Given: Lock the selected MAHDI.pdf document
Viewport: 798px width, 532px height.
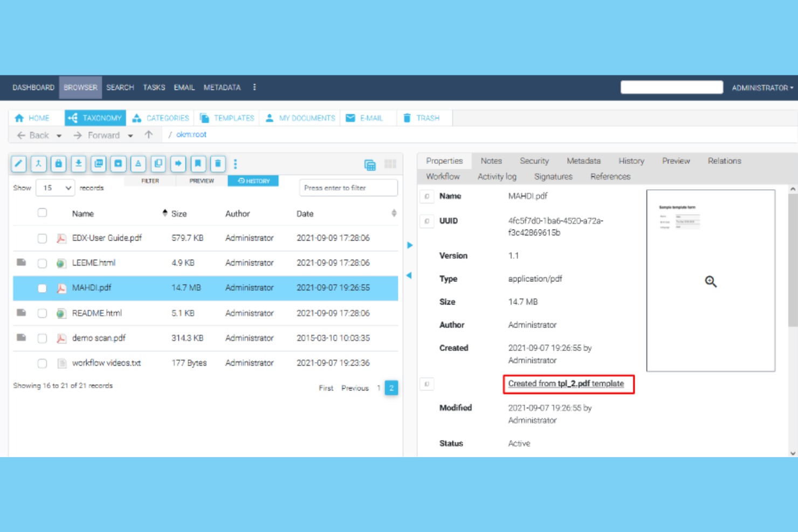Looking at the screenshot, I should coord(58,164).
